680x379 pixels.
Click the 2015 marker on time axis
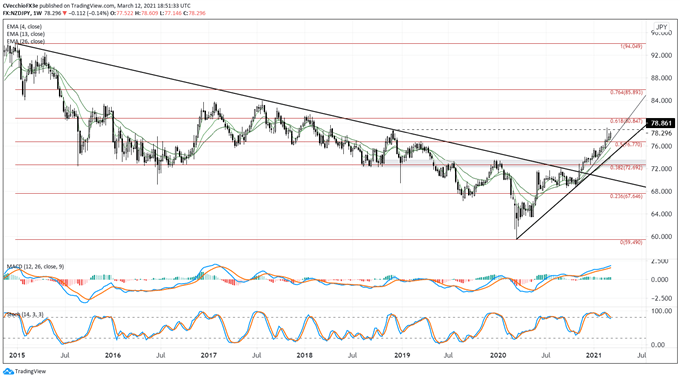coord(17,356)
